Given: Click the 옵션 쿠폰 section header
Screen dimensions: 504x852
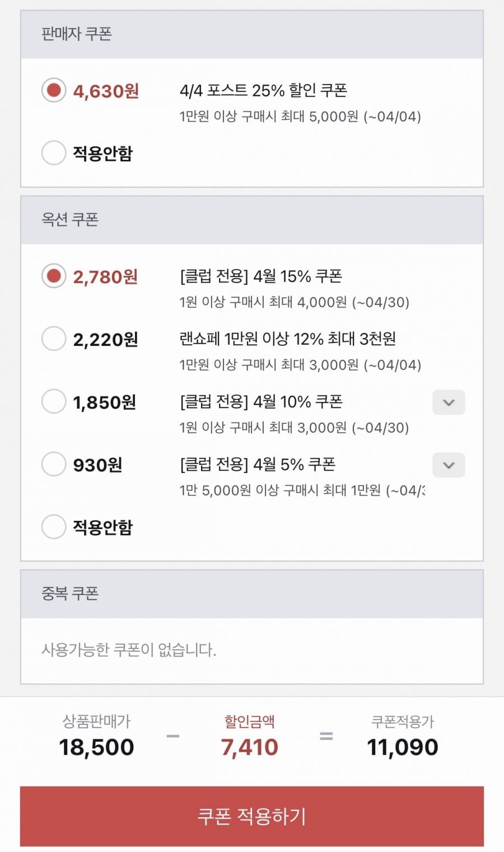Looking at the screenshot, I should [x=70, y=220].
